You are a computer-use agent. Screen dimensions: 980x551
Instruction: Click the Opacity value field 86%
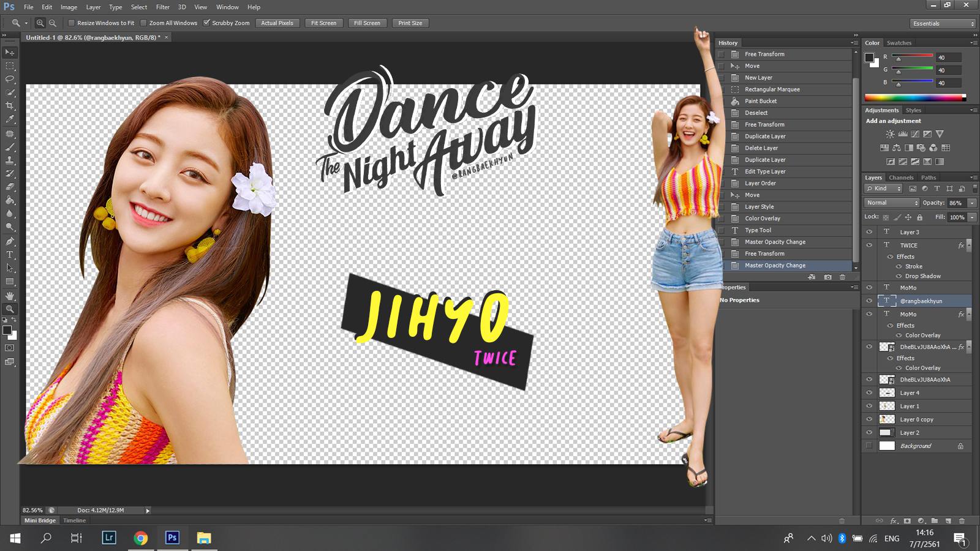[x=957, y=203]
